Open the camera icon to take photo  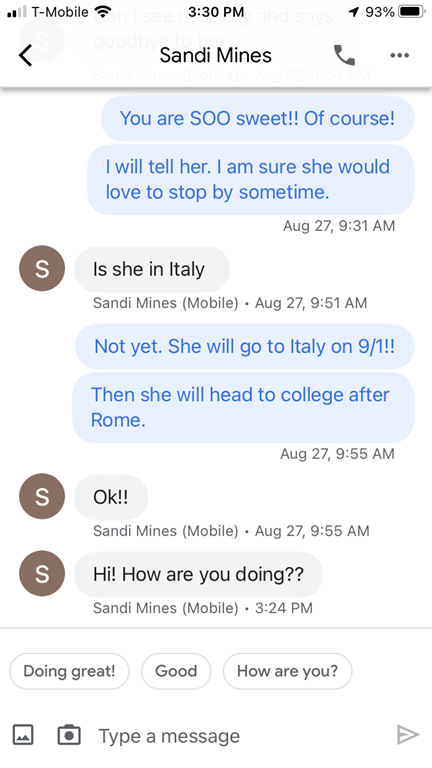[69, 735]
